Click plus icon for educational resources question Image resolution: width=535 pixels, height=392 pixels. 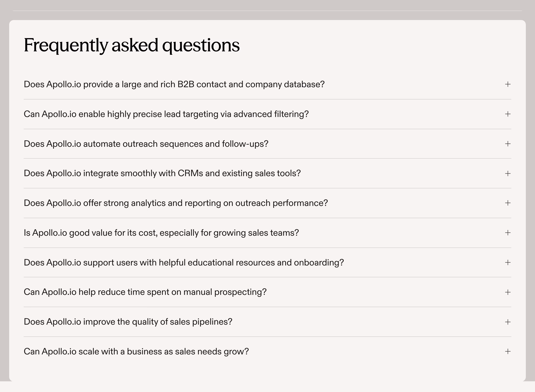508,262
